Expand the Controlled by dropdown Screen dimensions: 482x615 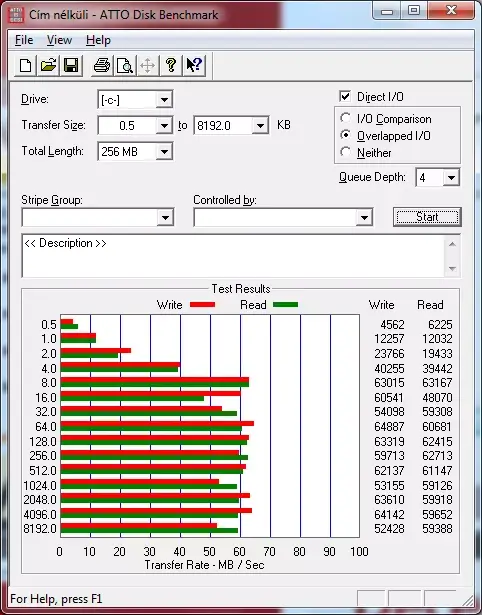click(x=364, y=217)
